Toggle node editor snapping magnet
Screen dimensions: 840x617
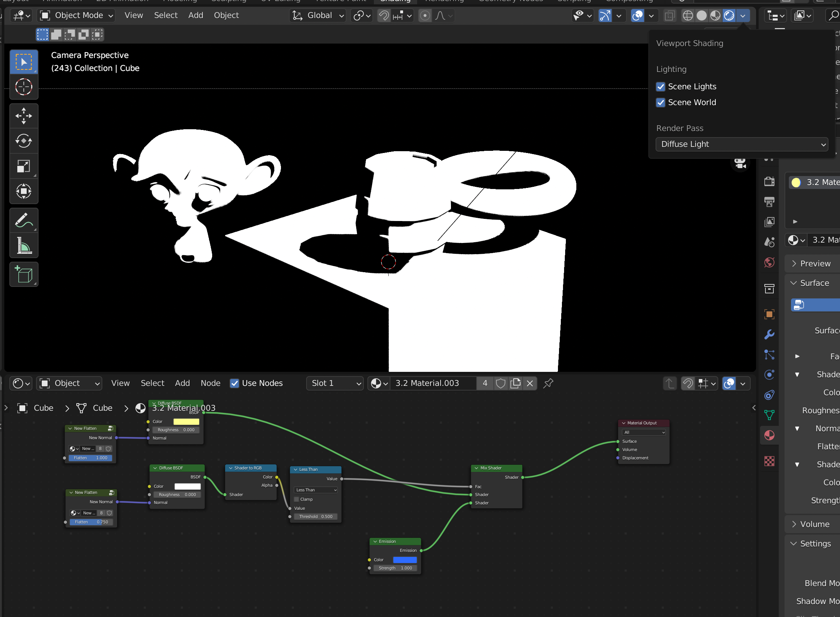pos(688,383)
